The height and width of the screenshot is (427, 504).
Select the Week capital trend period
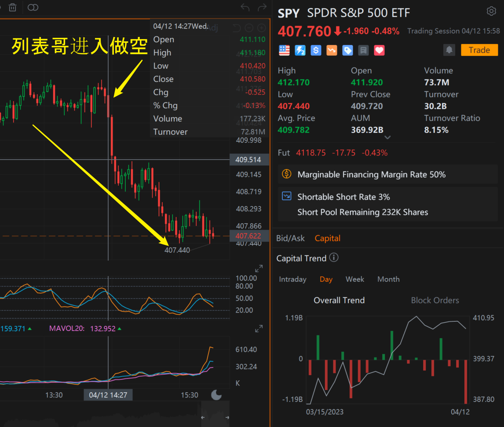[355, 279]
